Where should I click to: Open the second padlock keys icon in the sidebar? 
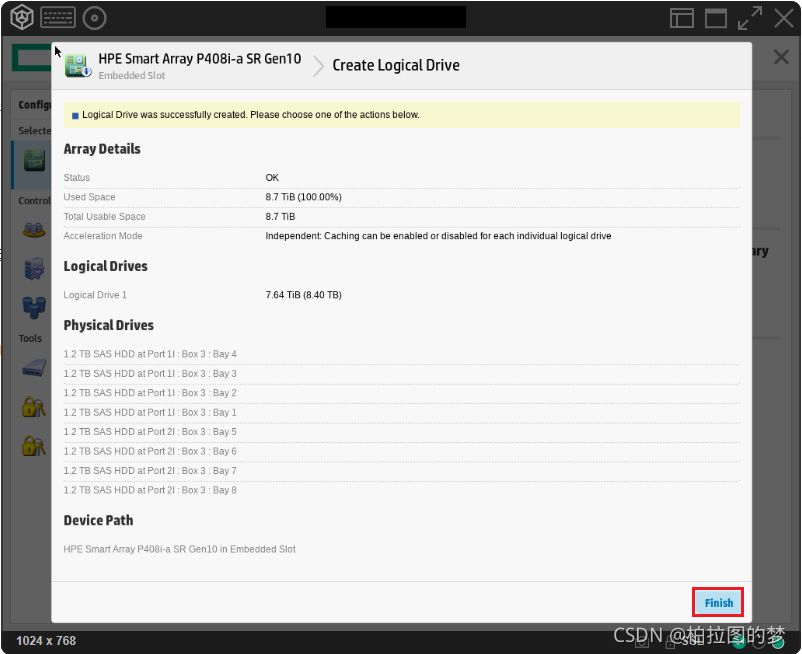[x=34, y=445]
